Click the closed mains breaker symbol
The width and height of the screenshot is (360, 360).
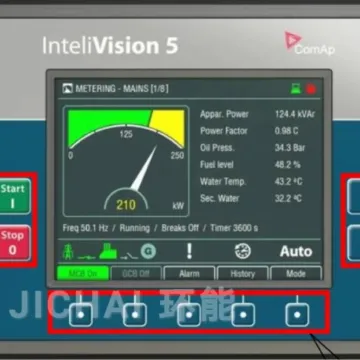[86, 257]
